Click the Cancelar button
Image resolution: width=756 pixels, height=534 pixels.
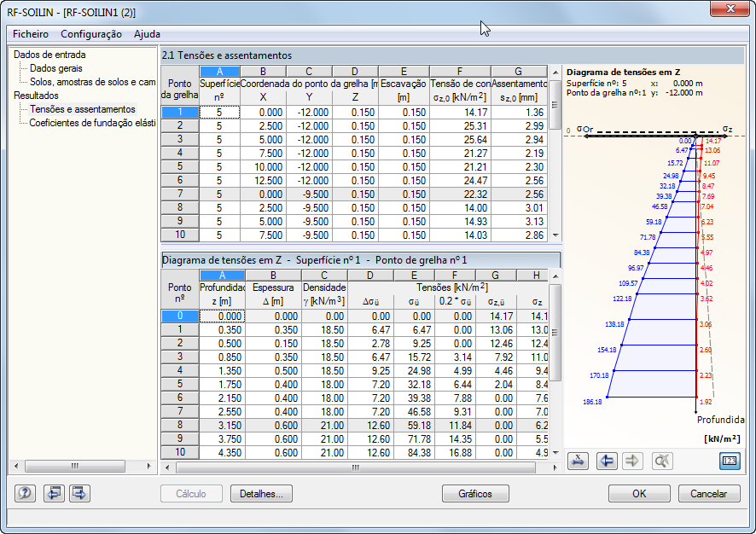point(709,494)
